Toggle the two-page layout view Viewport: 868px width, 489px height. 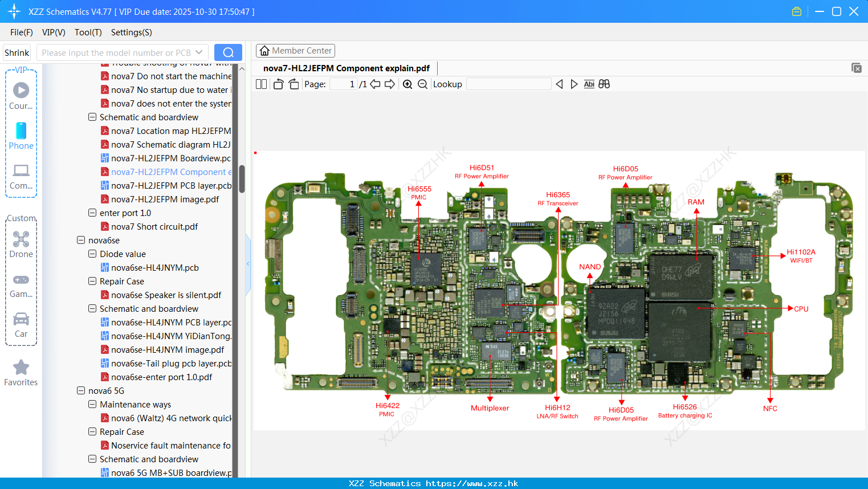[x=261, y=84]
